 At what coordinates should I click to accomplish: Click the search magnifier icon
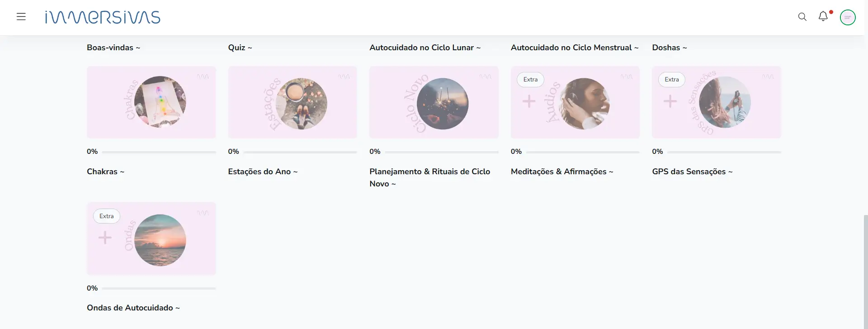(x=802, y=17)
